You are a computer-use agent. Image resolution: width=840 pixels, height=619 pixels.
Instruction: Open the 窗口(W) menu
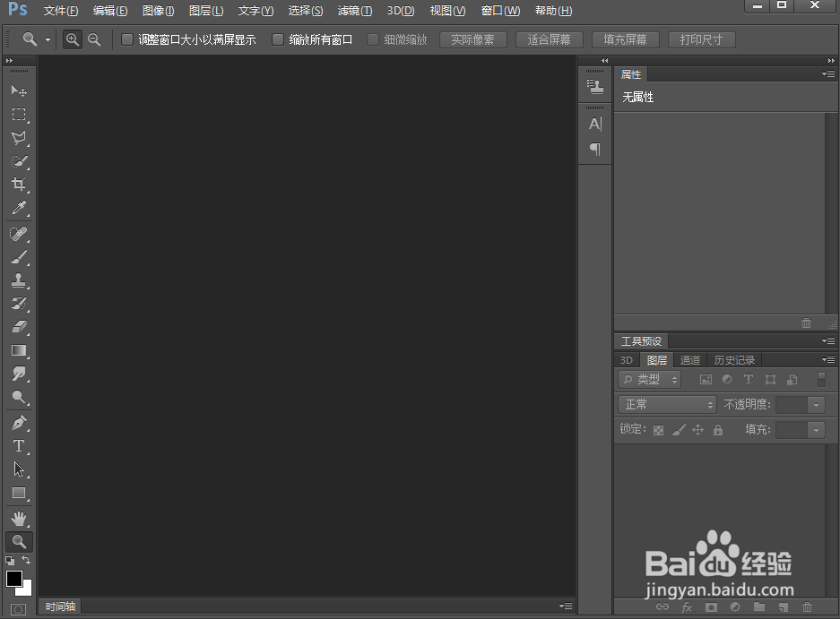tap(500, 11)
